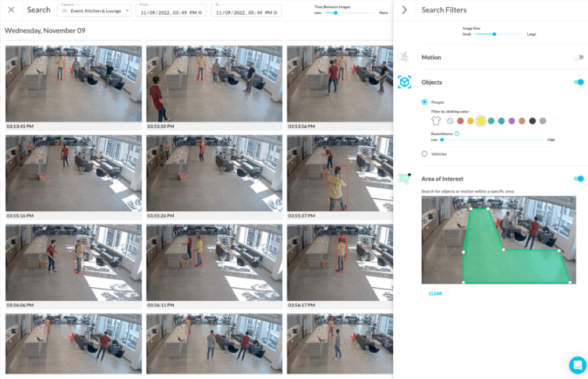
Task: Open the To date-time picker
Action: pyautogui.click(x=247, y=12)
